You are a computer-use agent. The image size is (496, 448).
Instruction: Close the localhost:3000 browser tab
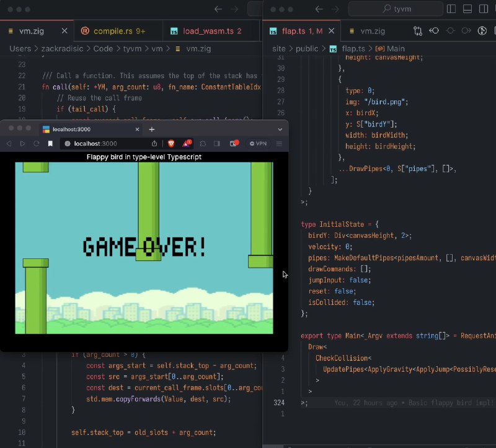coord(137,130)
